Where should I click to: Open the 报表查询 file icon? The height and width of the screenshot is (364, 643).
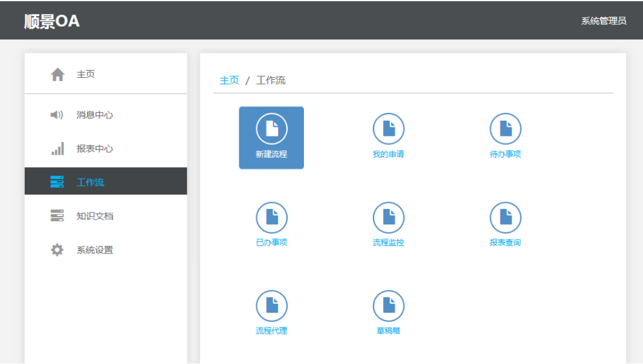click(505, 217)
